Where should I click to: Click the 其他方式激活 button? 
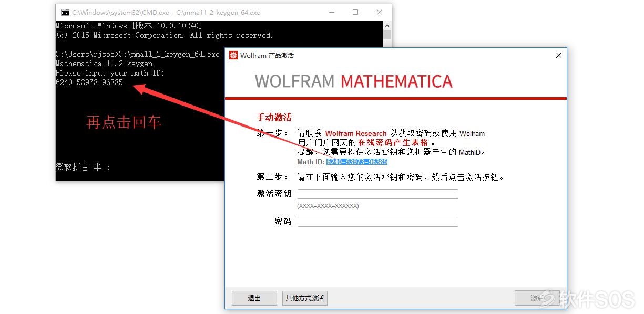point(305,298)
